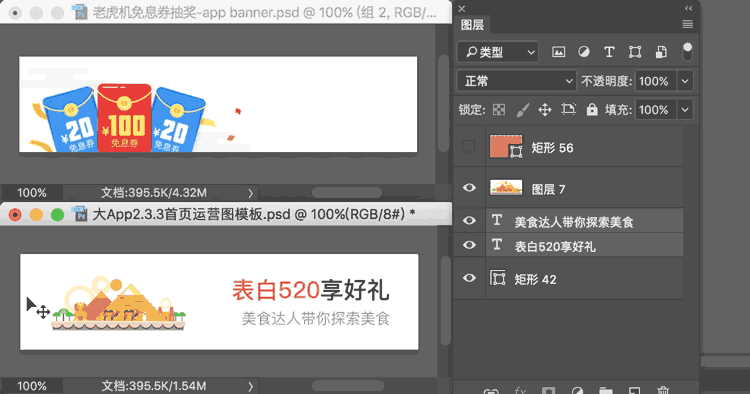Click the PSD file icon in 老虎机 window title
The height and width of the screenshot is (394, 750).
coord(79,11)
